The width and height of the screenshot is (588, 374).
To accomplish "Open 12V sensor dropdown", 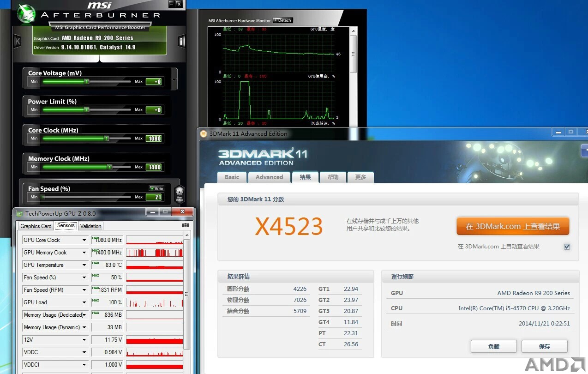I will click(84, 340).
